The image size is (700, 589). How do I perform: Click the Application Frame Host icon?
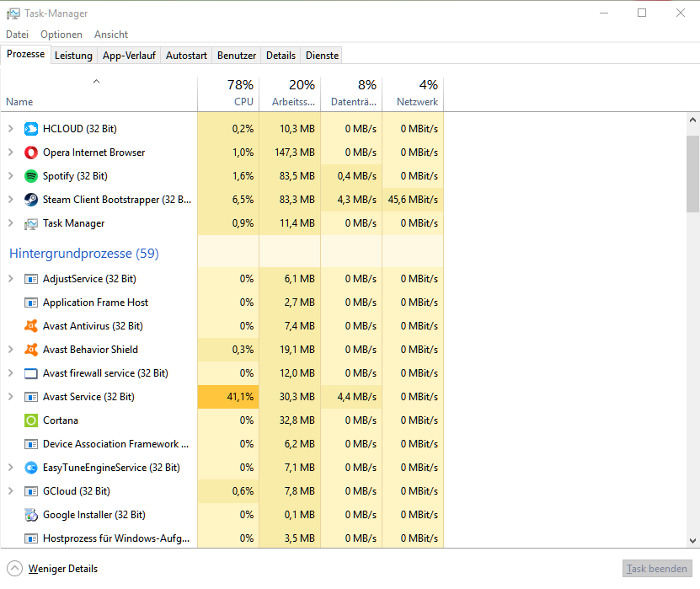(31, 303)
